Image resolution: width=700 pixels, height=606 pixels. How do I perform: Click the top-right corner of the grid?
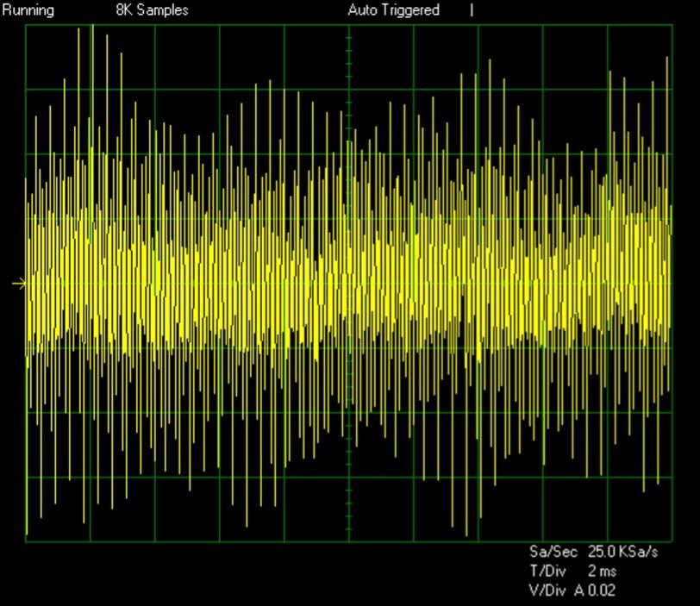[672, 25]
